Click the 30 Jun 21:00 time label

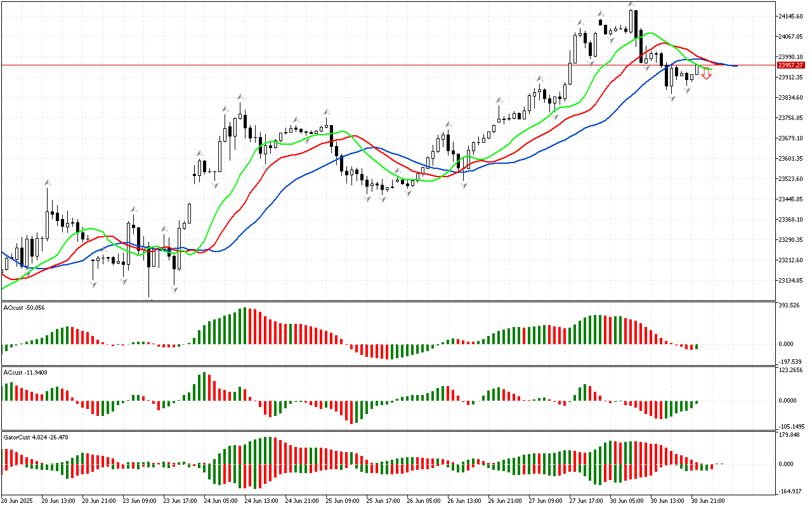(708, 501)
